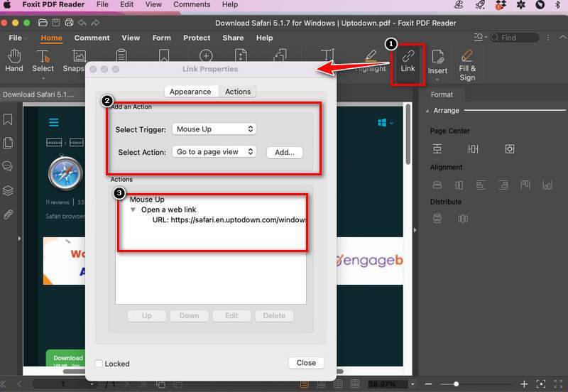The width and height of the screenshot is (568, 392).
Task: Click the Delete button
Action: 274,315
